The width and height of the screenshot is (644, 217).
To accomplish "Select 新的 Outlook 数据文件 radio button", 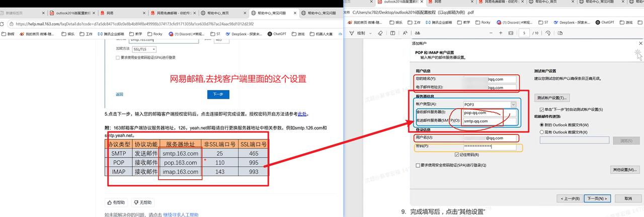I will click(x=541, y=124).
